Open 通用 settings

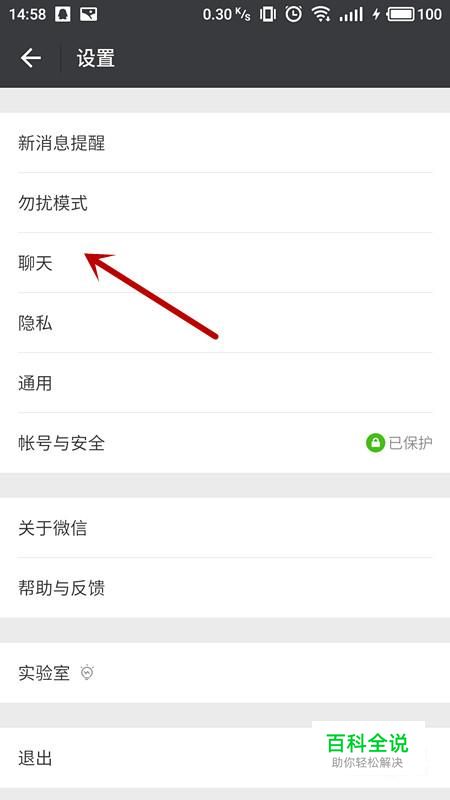225,383
